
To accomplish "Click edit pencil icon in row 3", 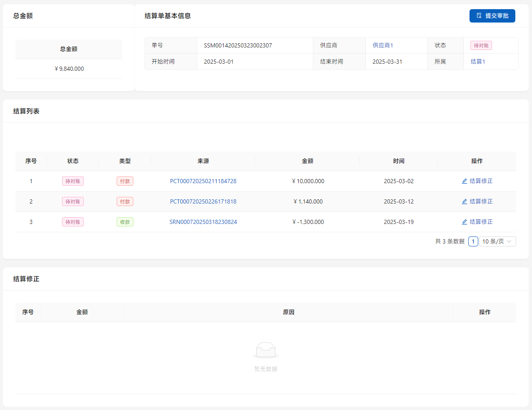I will pyautogui.click(x=464, y=222).
